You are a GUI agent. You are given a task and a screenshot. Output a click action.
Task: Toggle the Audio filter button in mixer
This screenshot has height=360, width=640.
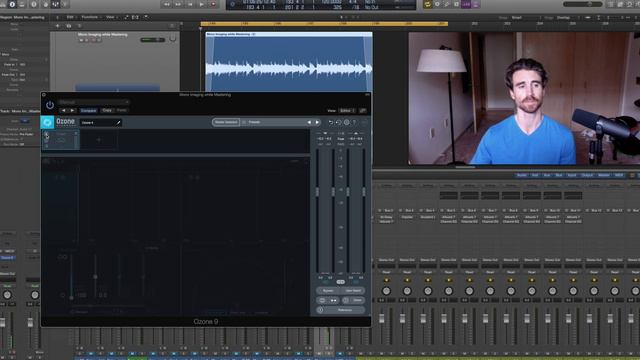coord(522,175)
